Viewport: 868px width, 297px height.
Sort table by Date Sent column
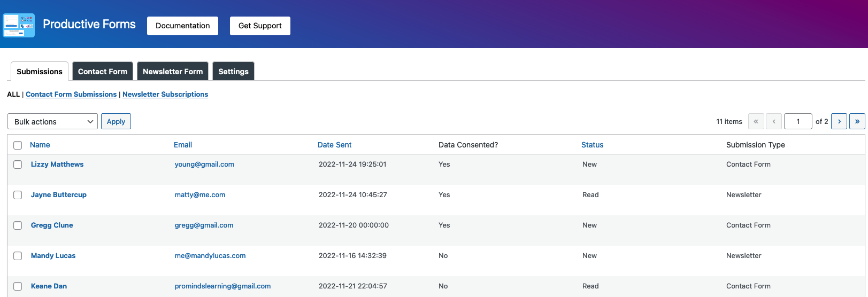334,145
